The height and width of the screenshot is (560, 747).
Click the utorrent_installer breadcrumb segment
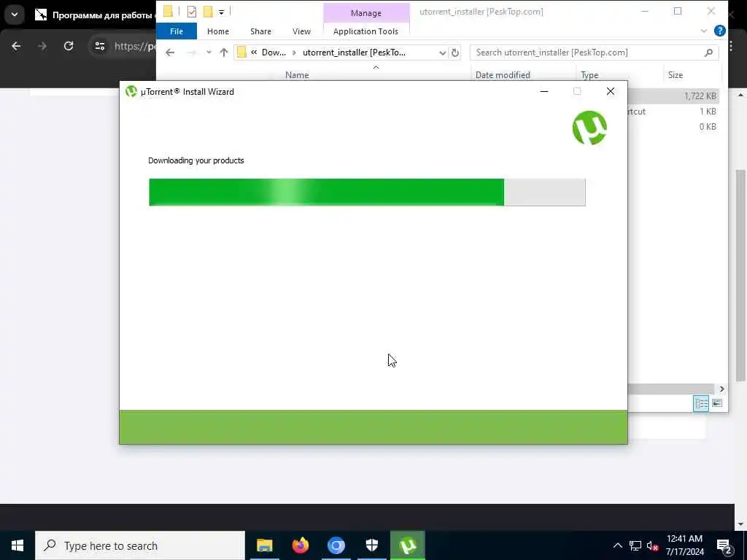click(x=354, y=52)
